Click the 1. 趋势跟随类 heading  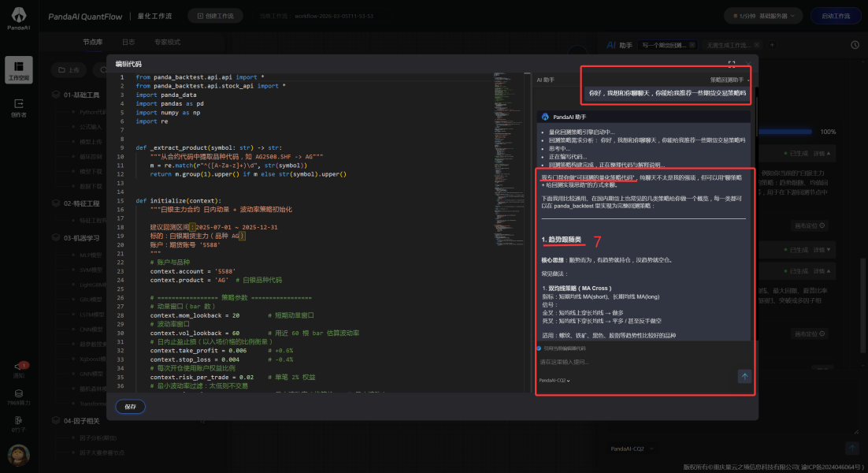tap(562, 240)
